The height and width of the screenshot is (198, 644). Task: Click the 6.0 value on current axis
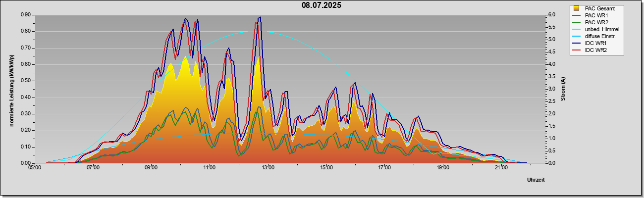(551, 15)
